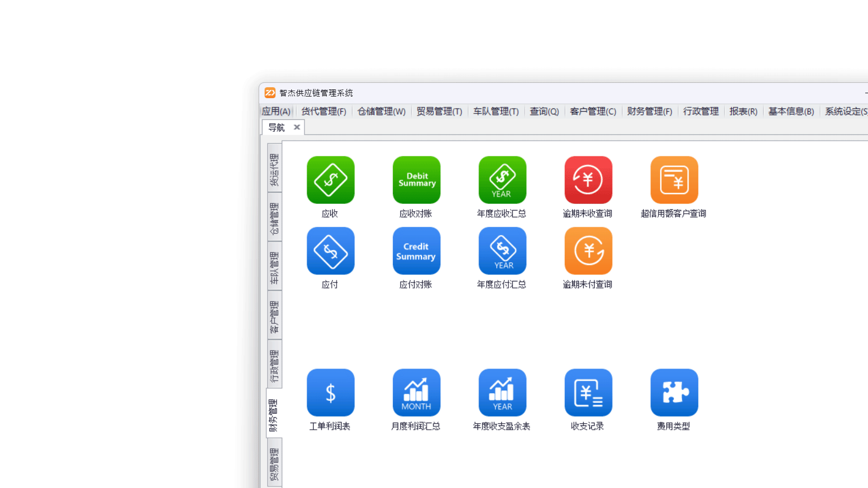868x488 pixels.
Task: Open the 工单利润表 profit report
Action: tap(330, 393)
